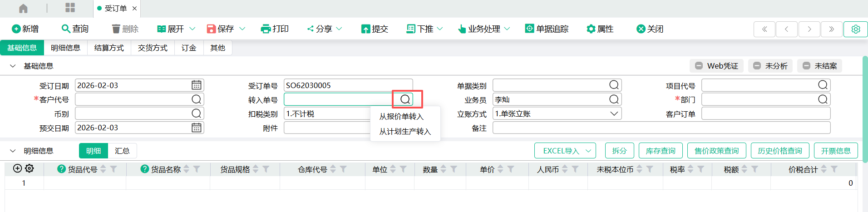Click into the 备注 input field
This screenshot has width=868, height=212.
tap(661, 128)
